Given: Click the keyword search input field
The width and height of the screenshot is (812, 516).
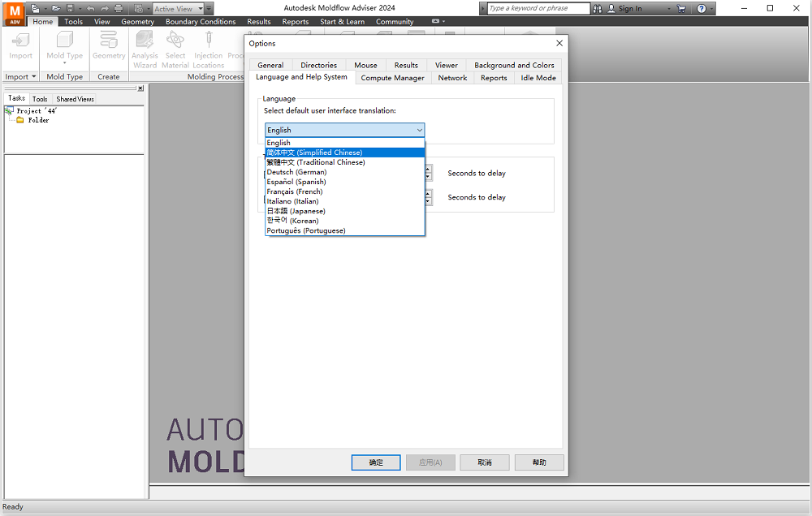Looking at the screenshot, I should pos(538,8).
